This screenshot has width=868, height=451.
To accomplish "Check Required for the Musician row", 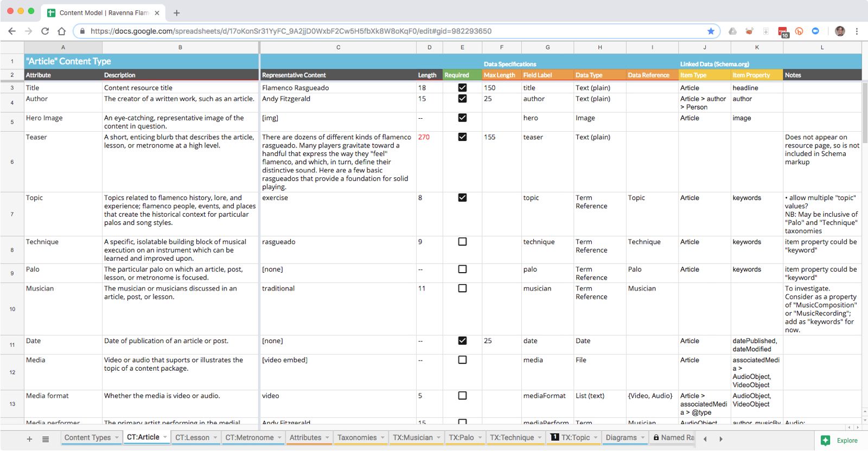I will (x=462, y=288).
